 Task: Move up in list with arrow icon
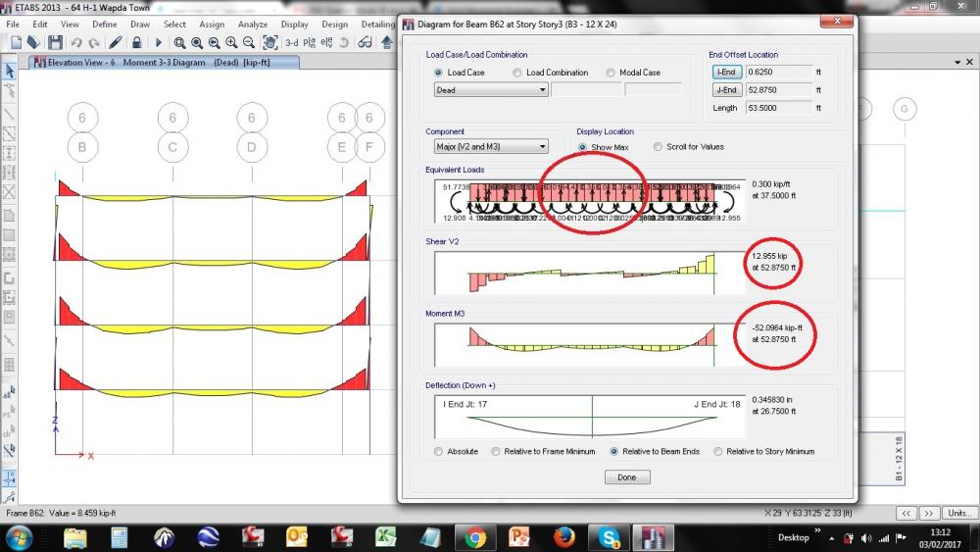point(387,42)
